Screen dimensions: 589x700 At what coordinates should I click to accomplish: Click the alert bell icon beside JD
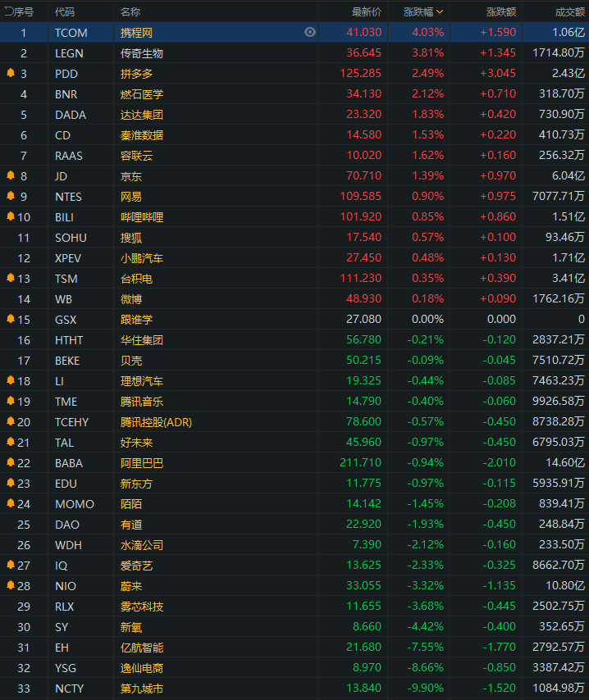[11, 175]
